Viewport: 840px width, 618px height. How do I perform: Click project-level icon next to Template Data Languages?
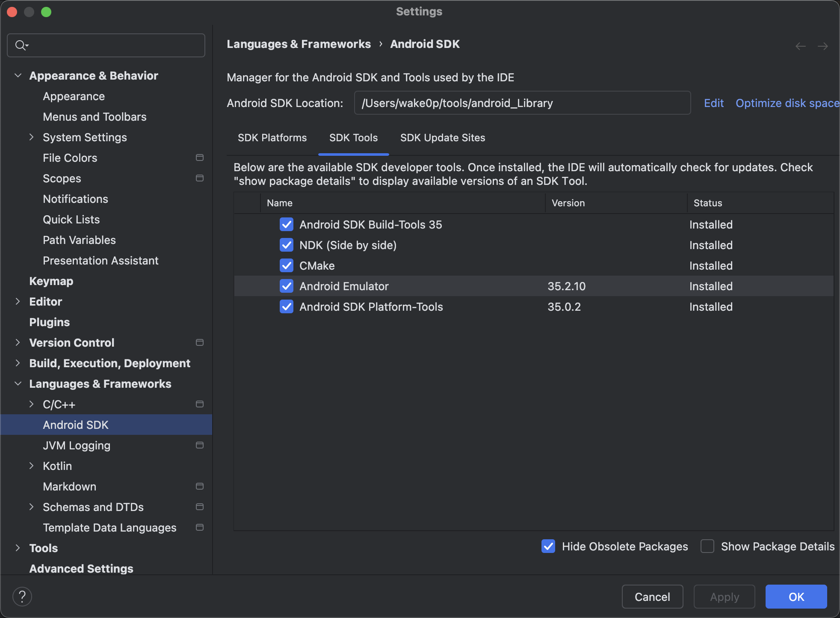tap(199, 527)
